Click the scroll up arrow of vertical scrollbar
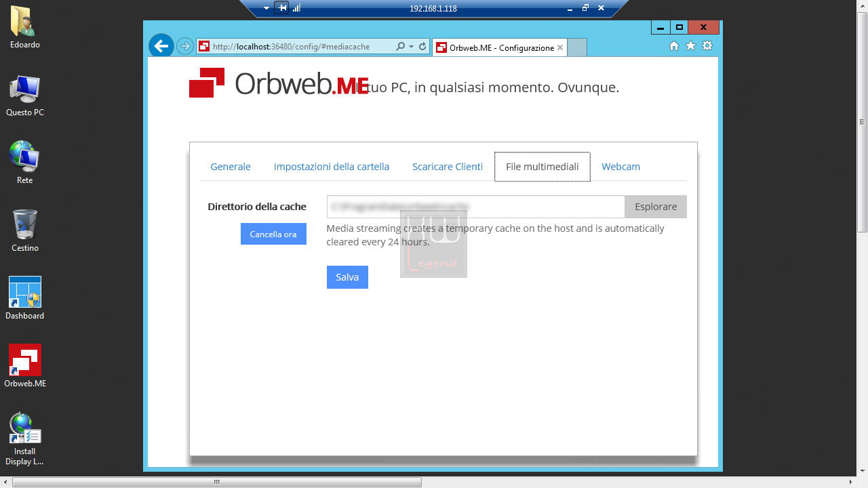The height and width of the screenshot is (488, 868). pos(862,5)
